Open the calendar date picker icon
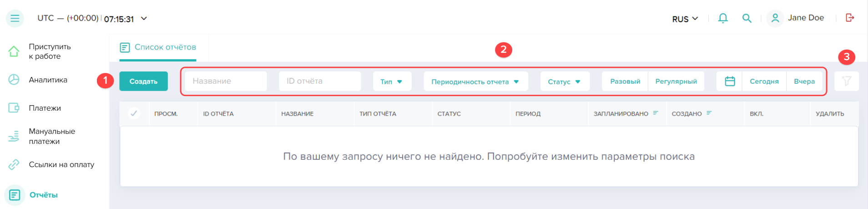This screenshot has height=209, width=868. 730,82
